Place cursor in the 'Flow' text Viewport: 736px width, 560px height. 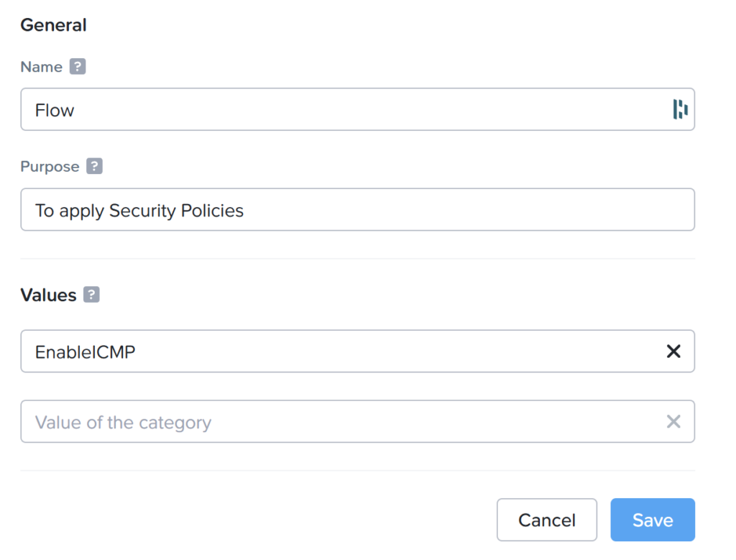[55, 110]
